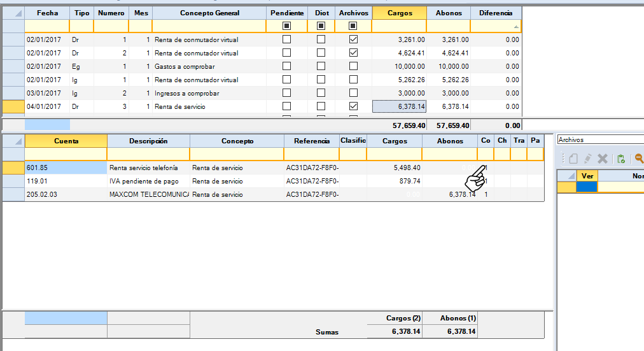Enable Diot checkbox for Ingresos a comprobar row
The image size is (644, 351).
click(x=321, y=93)
